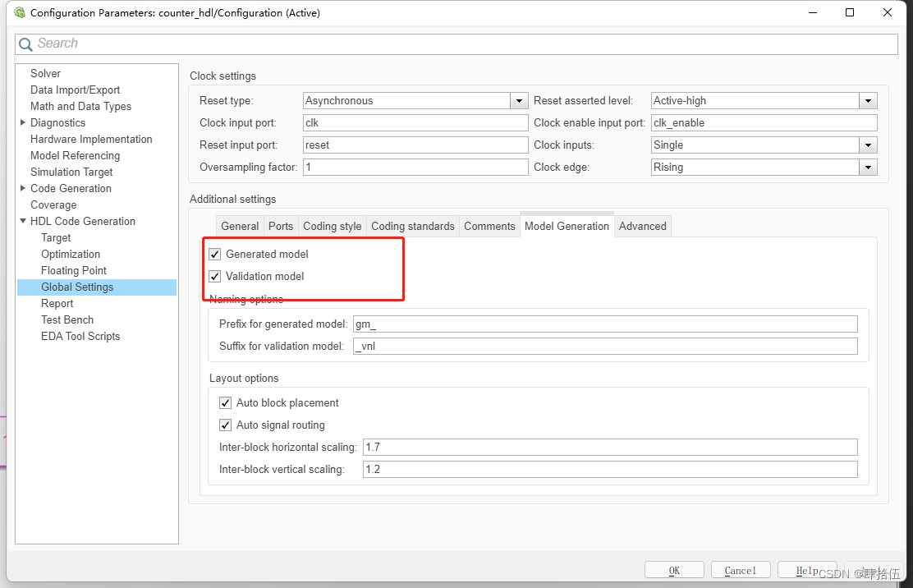Select Target under HDL Code Generation

(56, 237)
